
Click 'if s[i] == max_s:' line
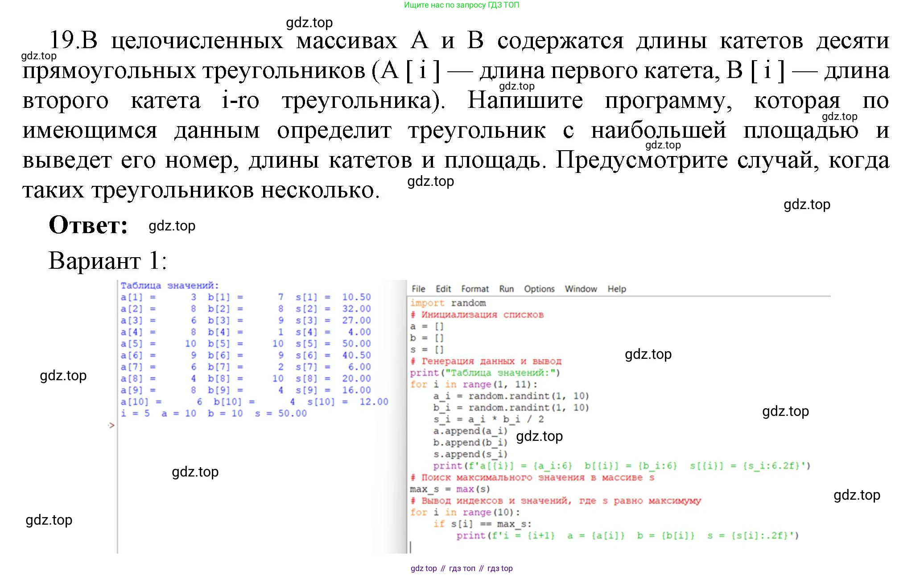tap(482, 524)
